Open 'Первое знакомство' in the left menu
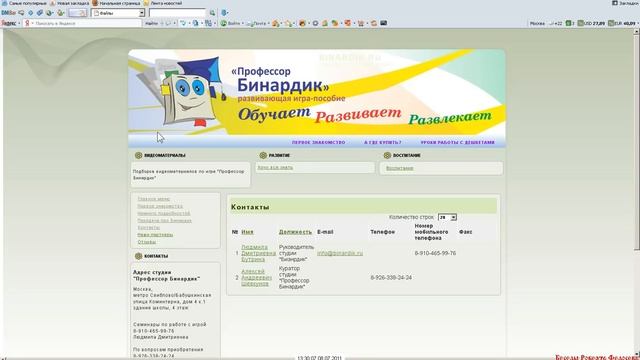 coord(160,206)
